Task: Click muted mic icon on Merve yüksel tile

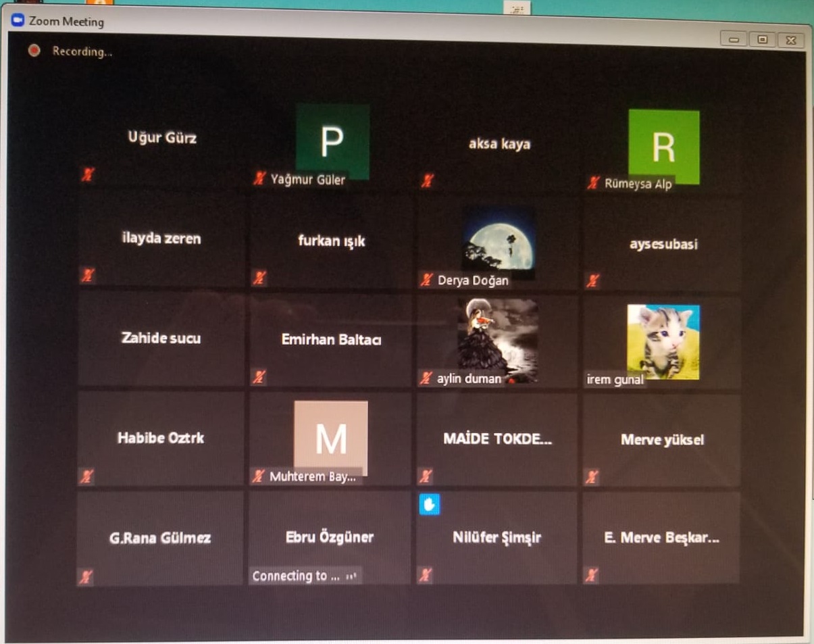Action: tap(592, 477)
